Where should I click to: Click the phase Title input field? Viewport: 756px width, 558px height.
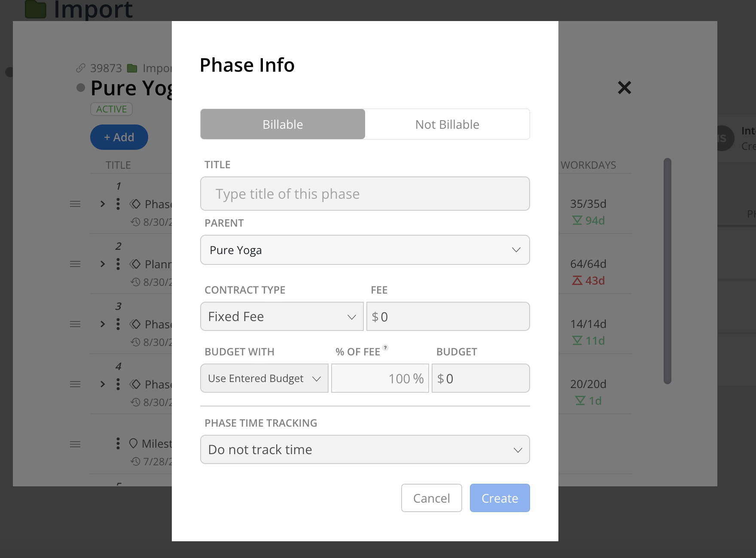(x=365, y=194)
